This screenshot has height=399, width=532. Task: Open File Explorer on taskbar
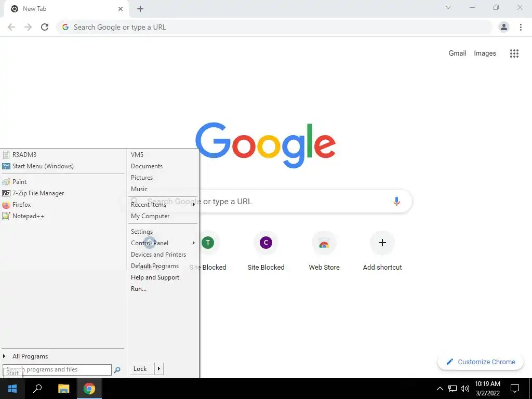(63, 389)
